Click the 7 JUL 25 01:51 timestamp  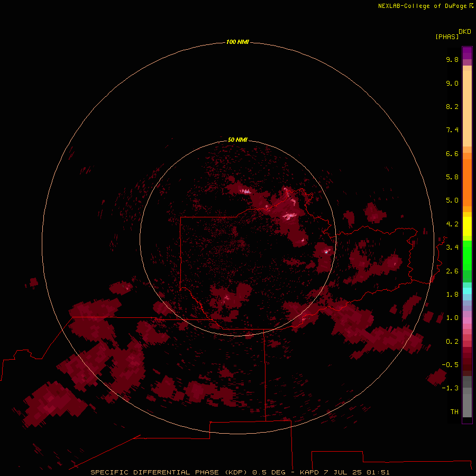click(356, 472)
